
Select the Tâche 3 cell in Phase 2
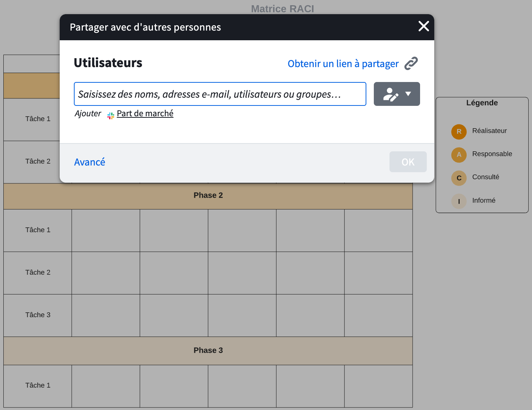click(x=38, y=315)
